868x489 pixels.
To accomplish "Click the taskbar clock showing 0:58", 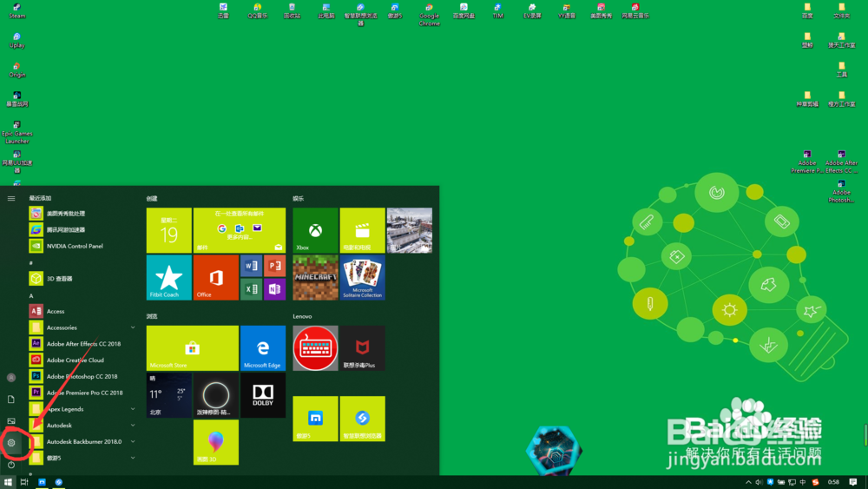I will click(833, 482).
